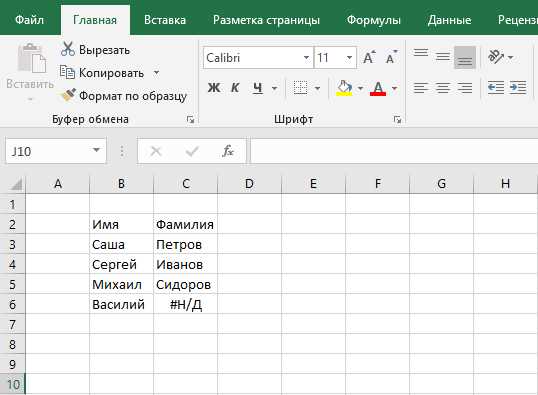Decrease font size with the small A
The image size is (538, 395).
(x=391, y=57)
